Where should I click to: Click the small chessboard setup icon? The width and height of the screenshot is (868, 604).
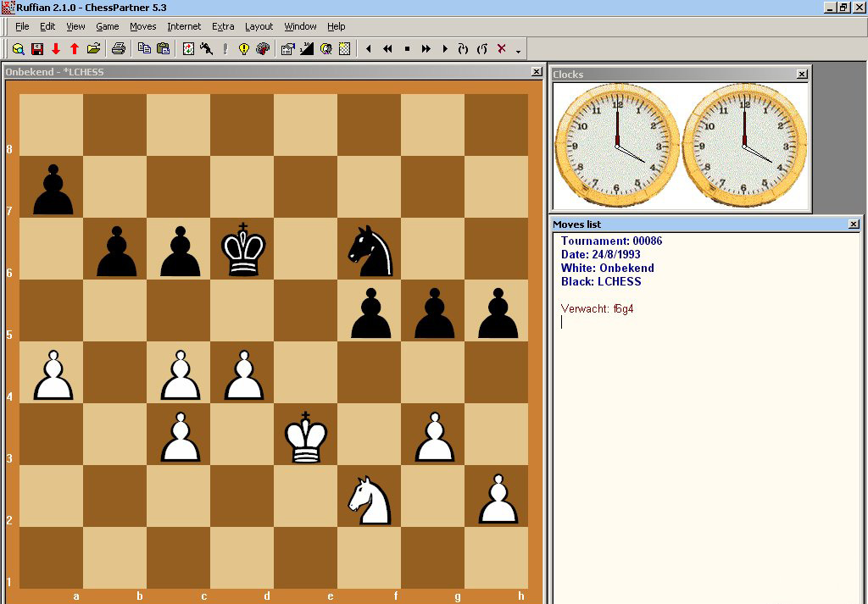click(344, 49)
